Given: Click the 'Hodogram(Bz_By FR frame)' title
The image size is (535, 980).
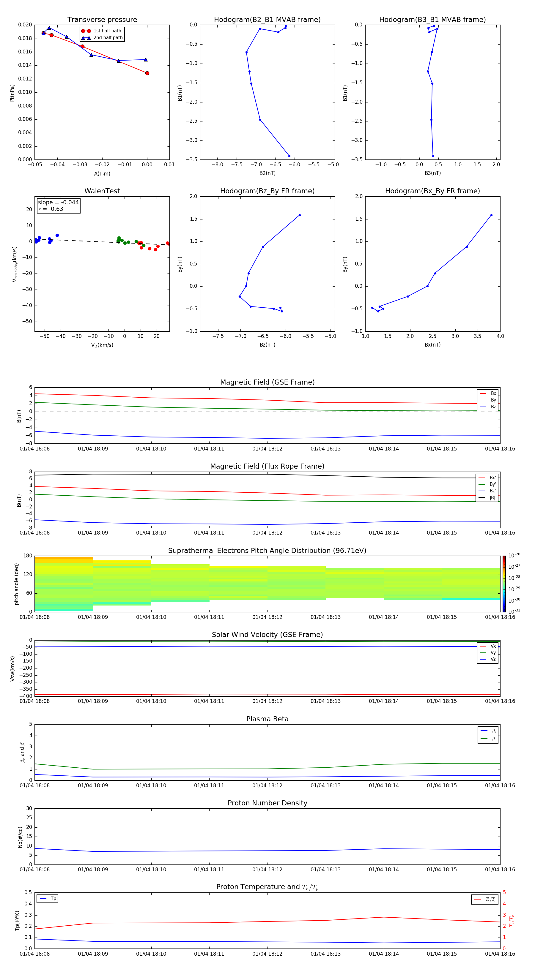Looking at the screenshot, I should tap(267, 191).
